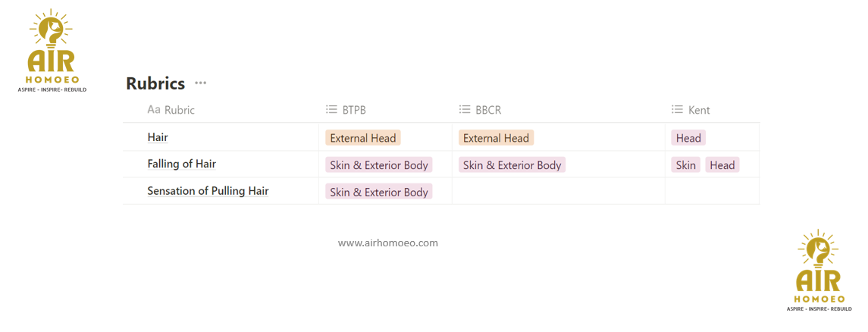The height and width of the screenshot is (332, 868).
Task: Select the External Head tag under BBCR
Action: point(496,138)
